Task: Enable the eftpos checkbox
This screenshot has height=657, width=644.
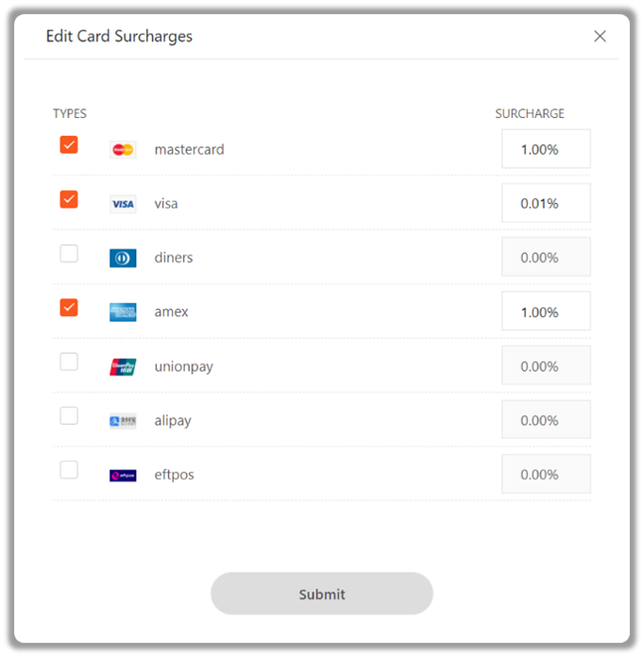Action: (x=69, y=470)
